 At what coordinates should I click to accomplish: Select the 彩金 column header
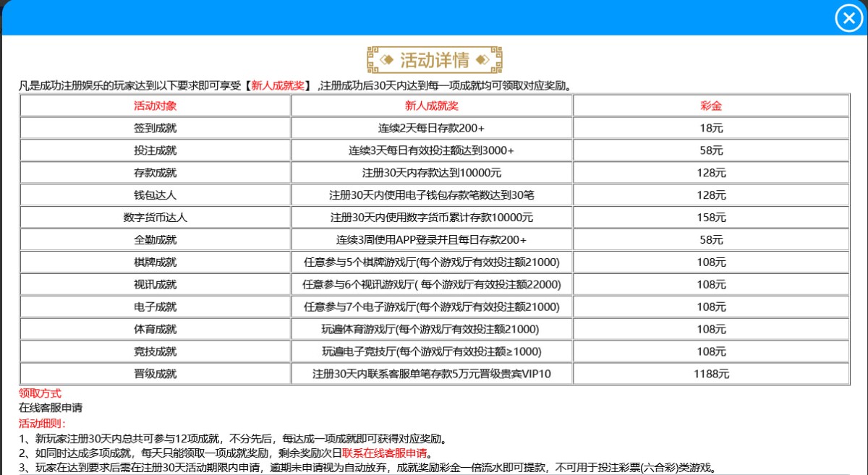tap(711, 106)
